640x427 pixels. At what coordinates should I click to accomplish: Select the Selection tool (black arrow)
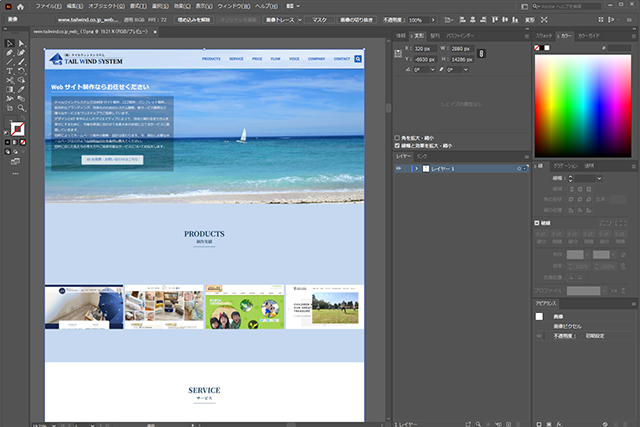click(9, 43)
